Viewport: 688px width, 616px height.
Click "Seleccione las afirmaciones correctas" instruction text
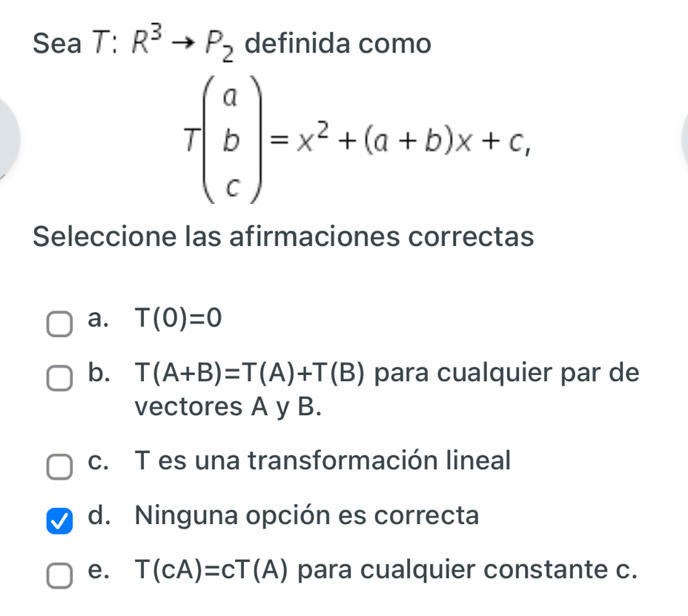[283, 237]
